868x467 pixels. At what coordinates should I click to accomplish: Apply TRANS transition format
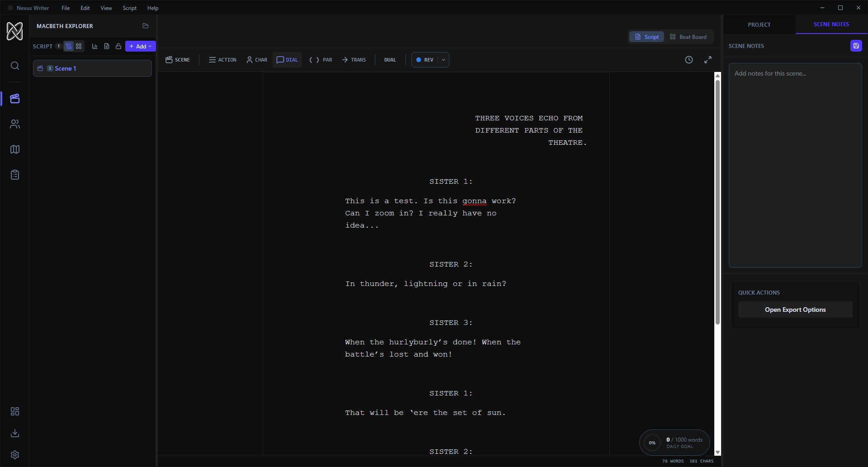coord(354,60)
